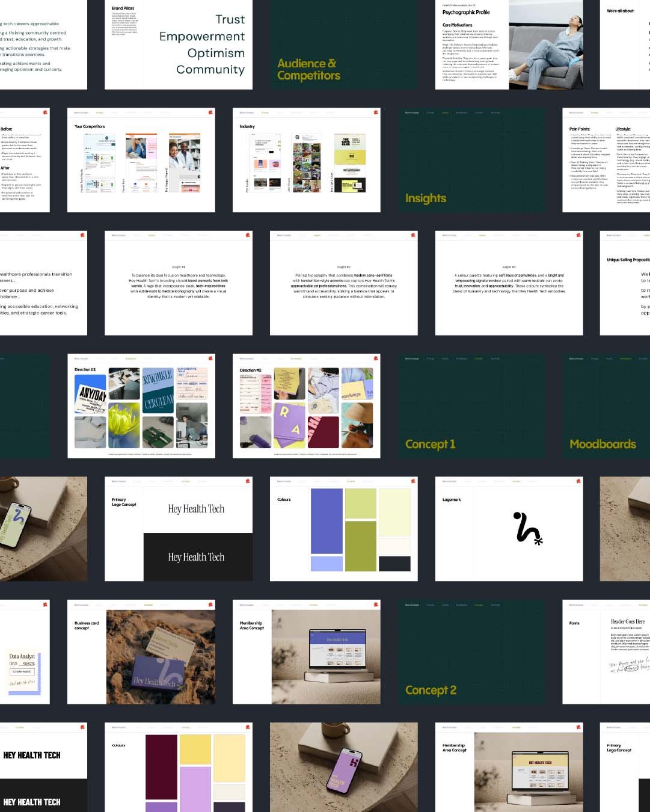Open the 'Concept 1' section slide
Image resolution: width=650 pixels, height=812 pixels.
click(471, 406)
